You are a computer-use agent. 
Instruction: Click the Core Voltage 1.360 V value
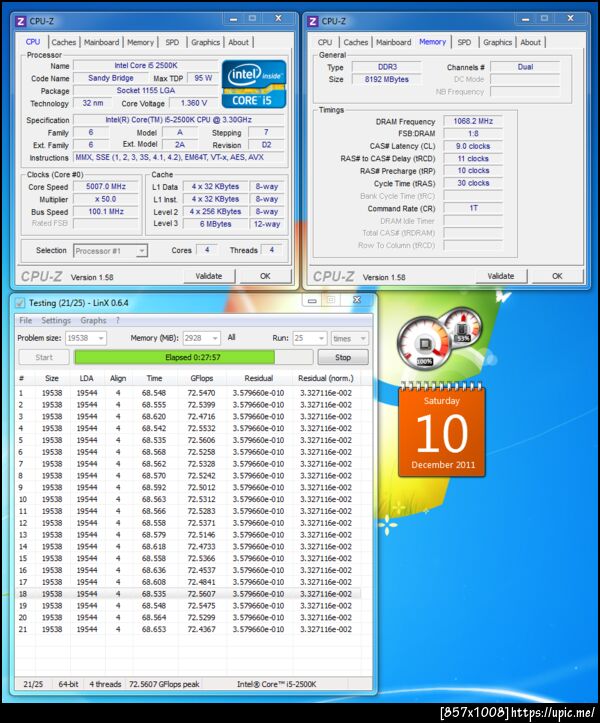[x=194, y=103]
